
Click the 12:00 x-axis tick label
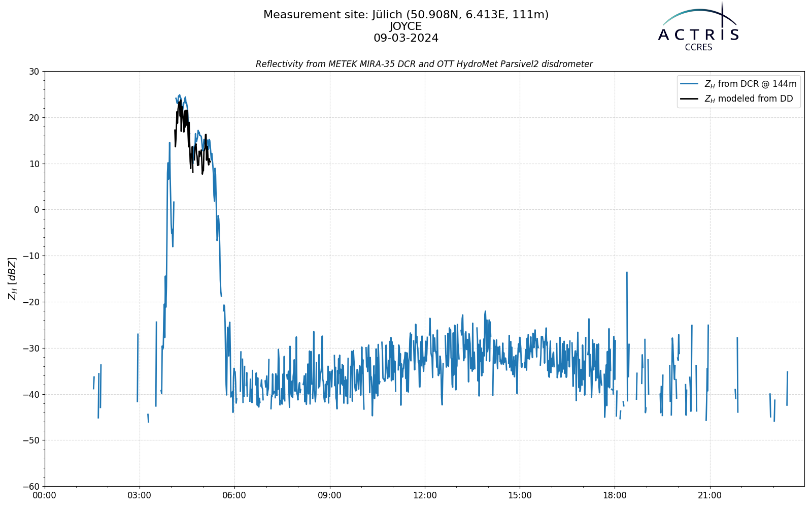pos(425,495)
